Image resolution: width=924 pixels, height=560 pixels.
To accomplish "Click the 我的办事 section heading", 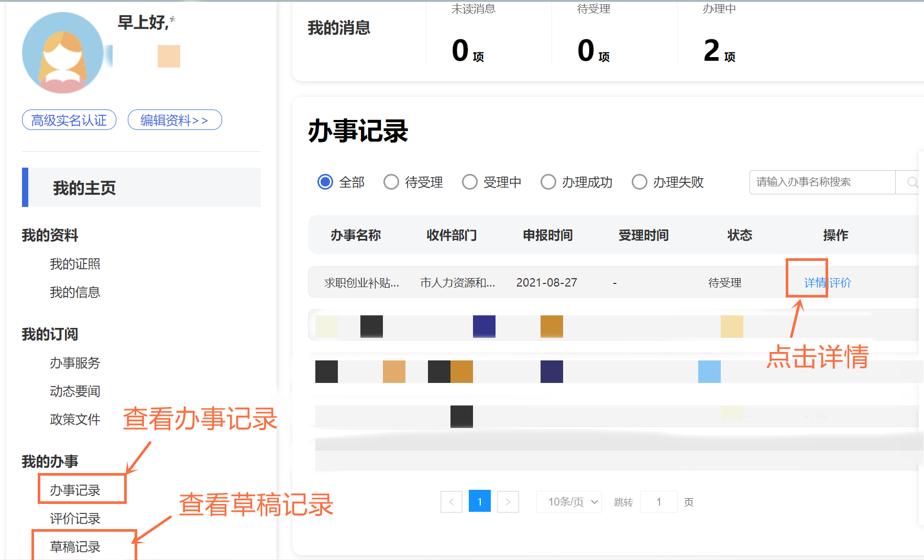I will click(x=50, y=462).
